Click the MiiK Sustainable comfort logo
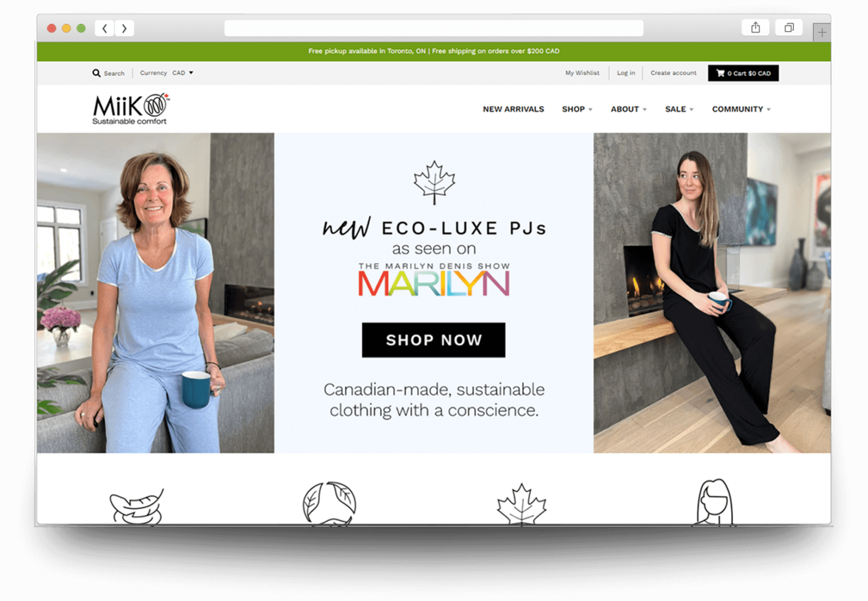This screenshot has width=868, height=601. click(x=131, y=109)
